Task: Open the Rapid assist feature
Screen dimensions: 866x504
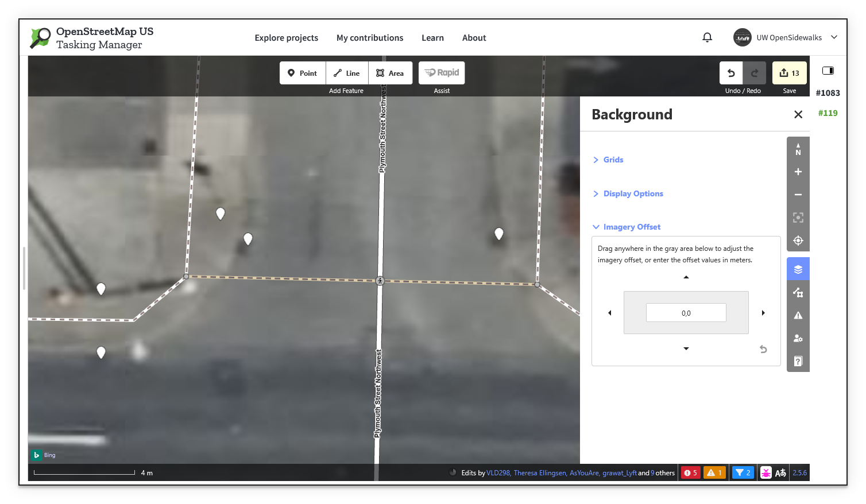Action: tap(441, 73)
